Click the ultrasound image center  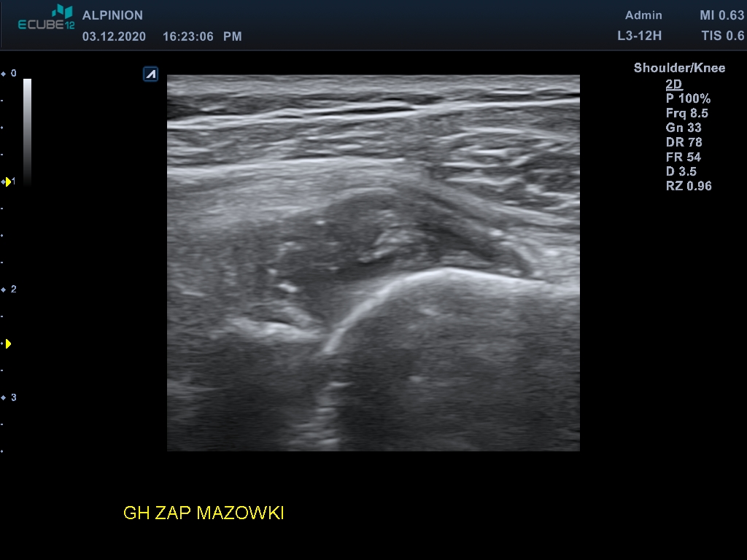coord(373,262)
